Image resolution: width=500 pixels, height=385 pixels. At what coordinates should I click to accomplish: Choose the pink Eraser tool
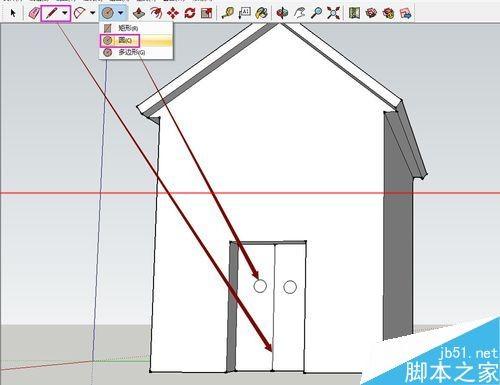click(33, 13)
